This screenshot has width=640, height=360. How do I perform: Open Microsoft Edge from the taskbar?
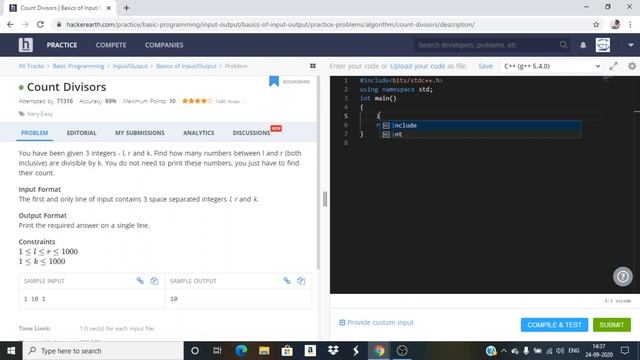click(x=241, y=351)
